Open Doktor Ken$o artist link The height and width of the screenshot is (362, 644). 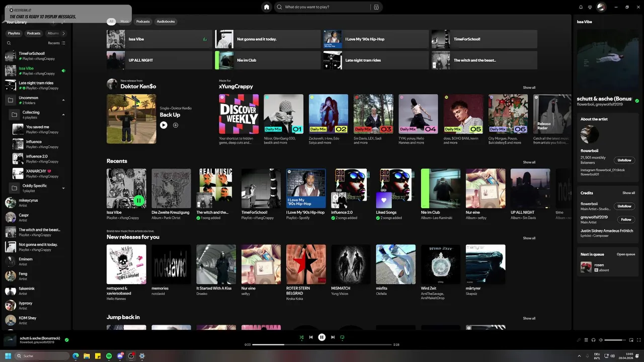138,86
